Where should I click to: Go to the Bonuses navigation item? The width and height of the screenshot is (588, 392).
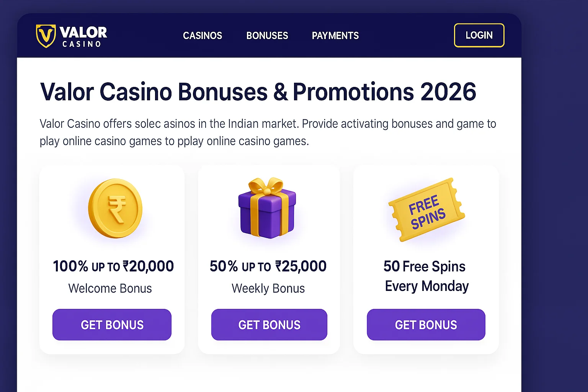(267, 36)
